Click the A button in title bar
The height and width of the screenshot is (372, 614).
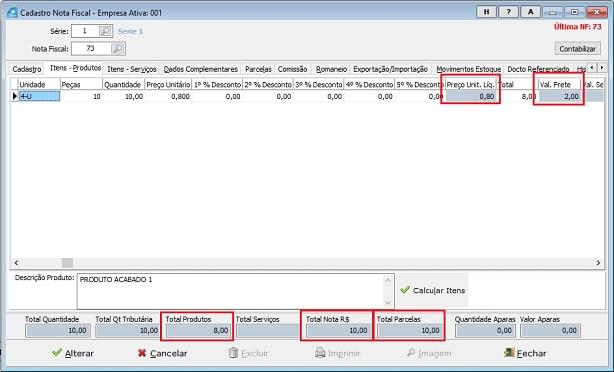(x=531, y=12)
